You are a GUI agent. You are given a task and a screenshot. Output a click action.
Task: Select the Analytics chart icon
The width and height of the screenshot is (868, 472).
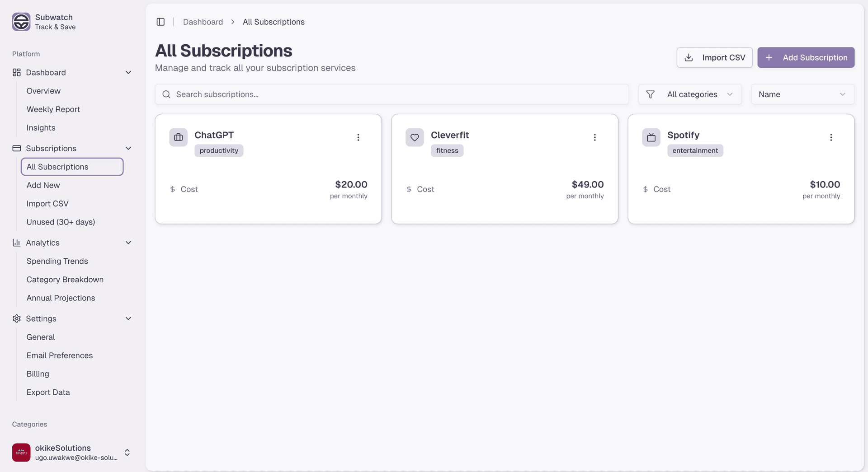click(x=16, y=243)
